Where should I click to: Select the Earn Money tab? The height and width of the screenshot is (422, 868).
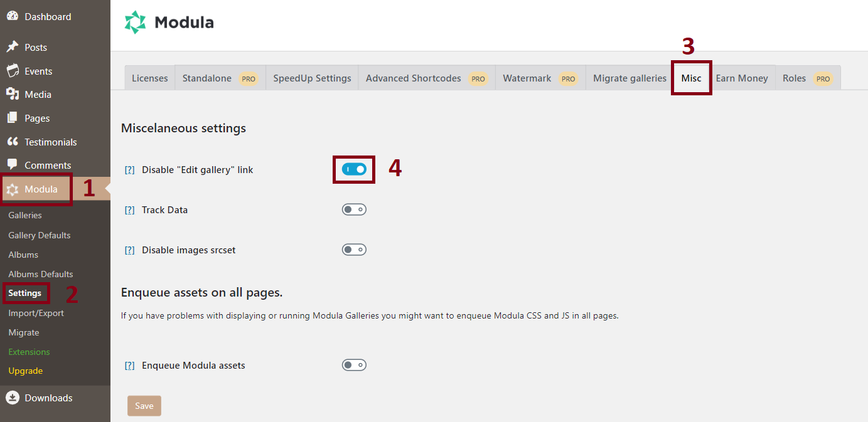click(x=742, y=78)
